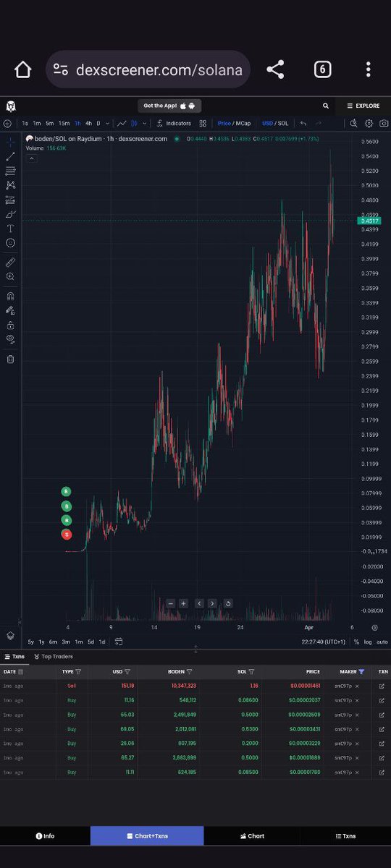Select the Text annotation tool

point(10,229)
